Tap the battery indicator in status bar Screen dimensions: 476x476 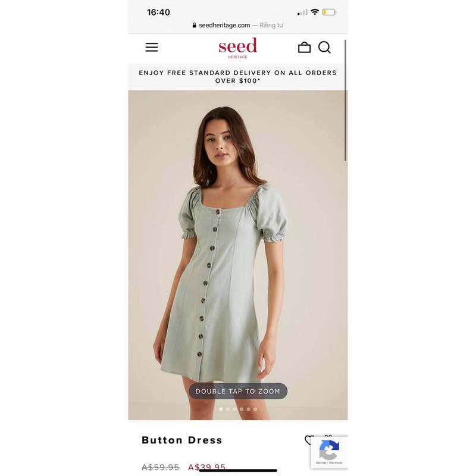click(x=329, y=12)
